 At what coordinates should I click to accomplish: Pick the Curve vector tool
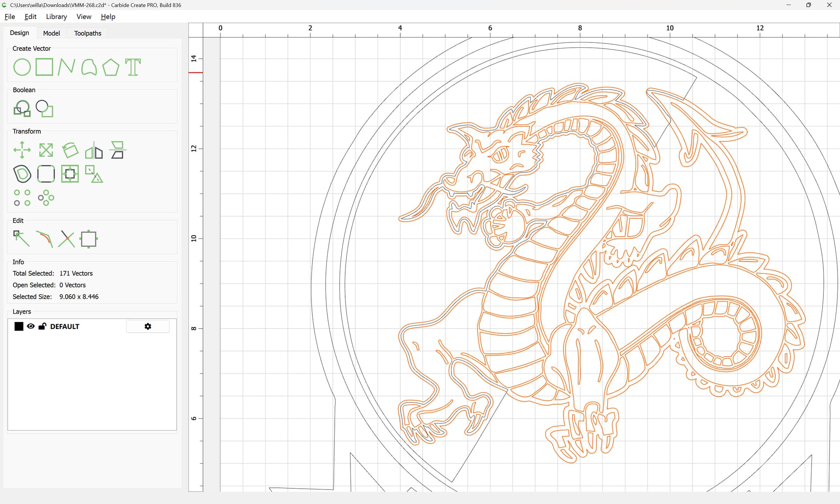(x=89, y=67)
